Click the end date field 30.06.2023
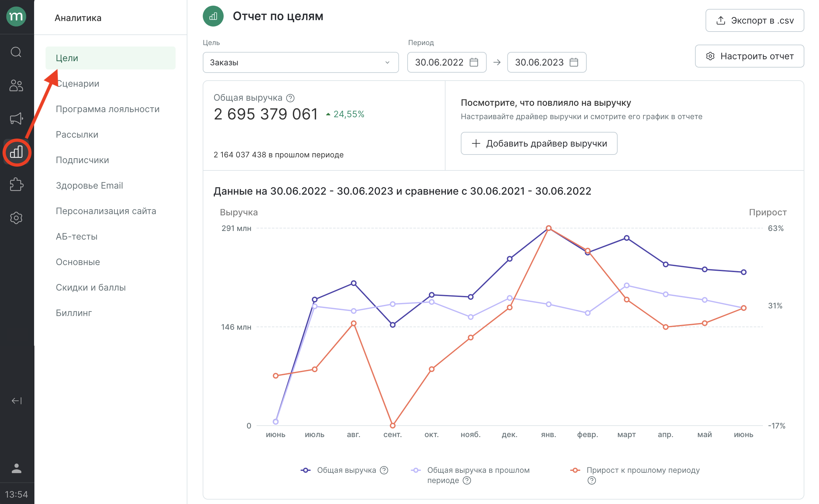 click(x=546, y=62)
